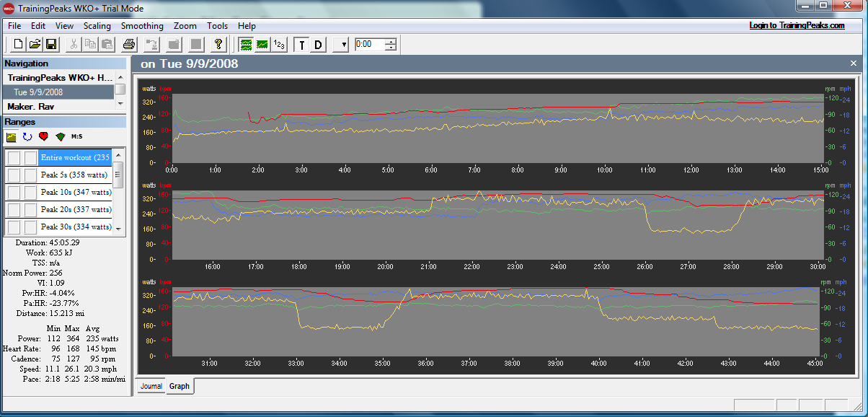Click the Login to TrainingPeaks.com link

pos(797,25)
